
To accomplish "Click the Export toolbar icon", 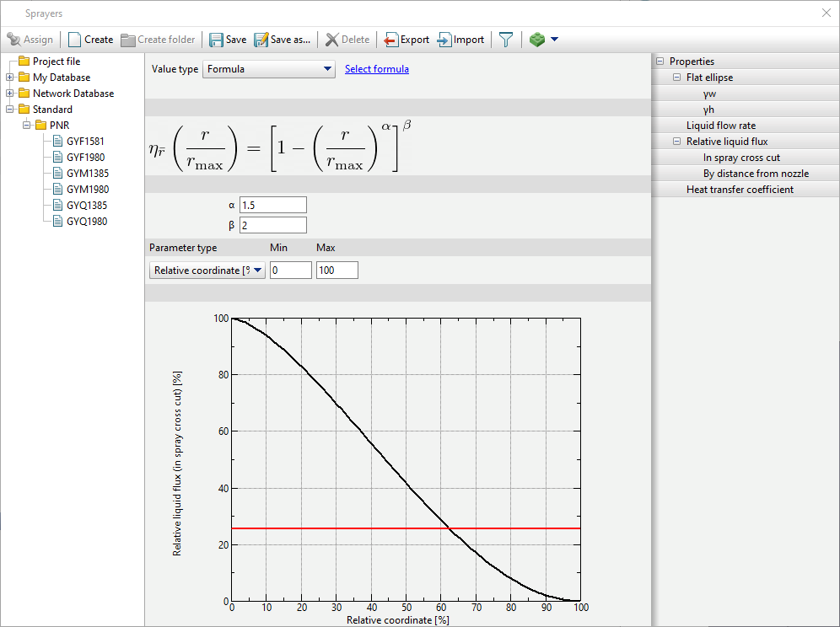I will pyautogui.click(x=391, y=40).
